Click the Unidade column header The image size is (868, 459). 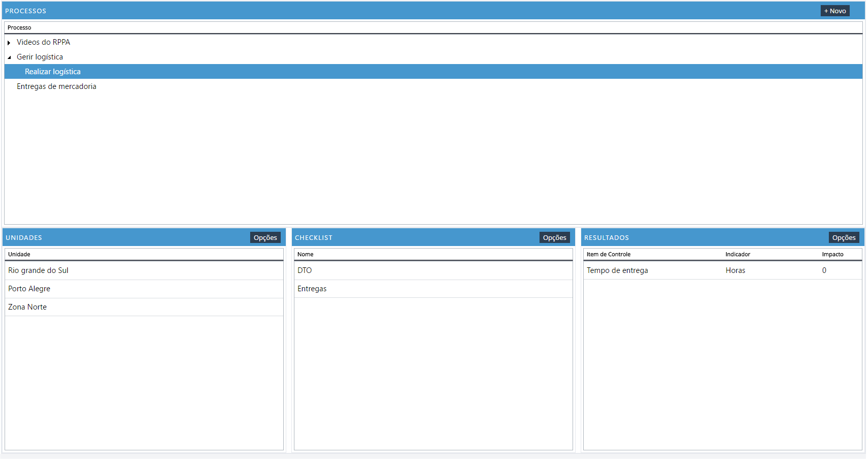click(19, 254)
